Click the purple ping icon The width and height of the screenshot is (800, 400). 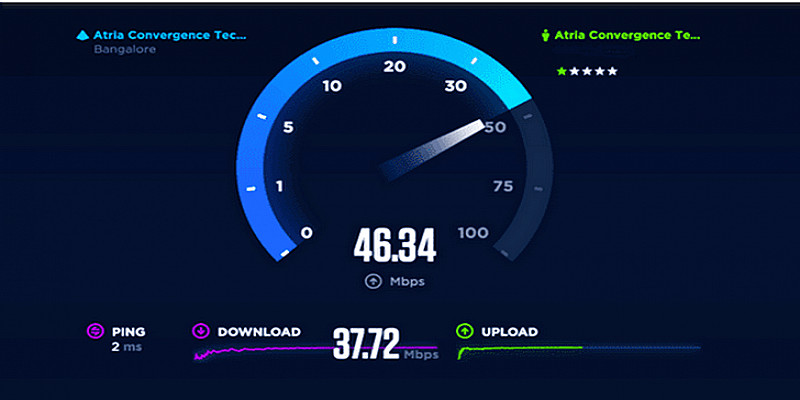95,332
